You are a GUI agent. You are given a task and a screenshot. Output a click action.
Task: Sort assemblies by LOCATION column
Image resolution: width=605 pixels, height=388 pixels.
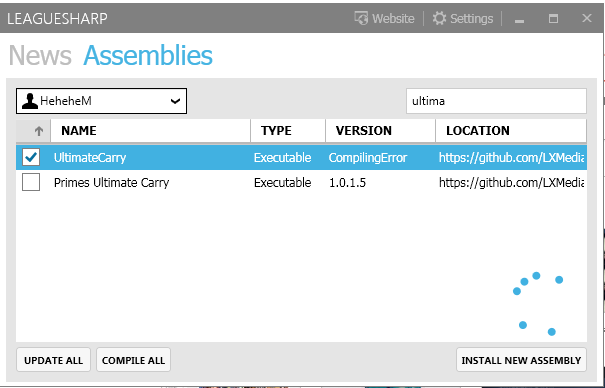tap(511, 131)
